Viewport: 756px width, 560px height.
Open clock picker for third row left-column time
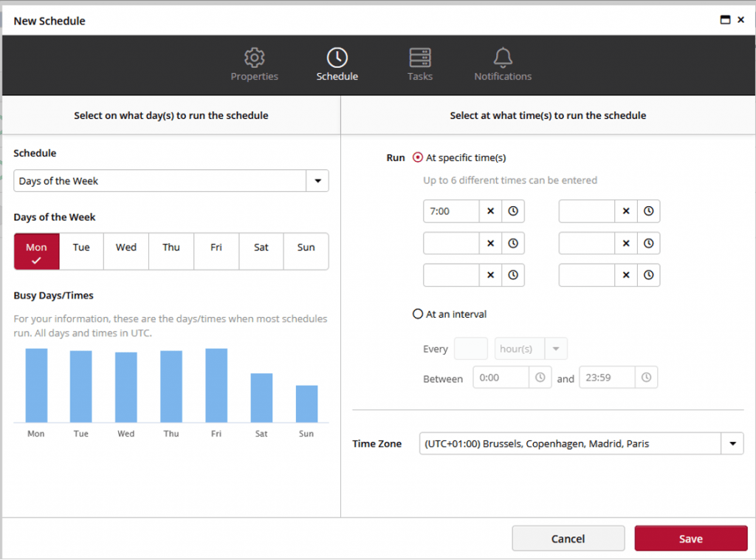click(x=513, y=275)
